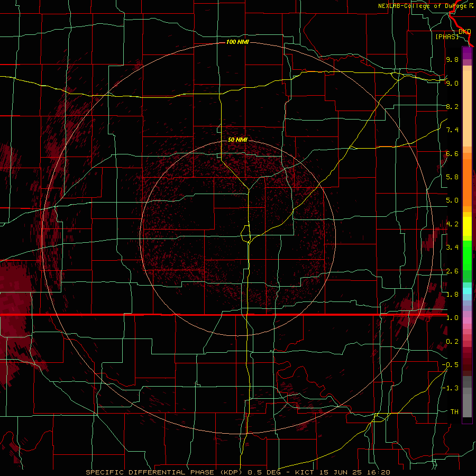
Task: Click the 2.6 value on the color scale
Action: click(452, 271)
